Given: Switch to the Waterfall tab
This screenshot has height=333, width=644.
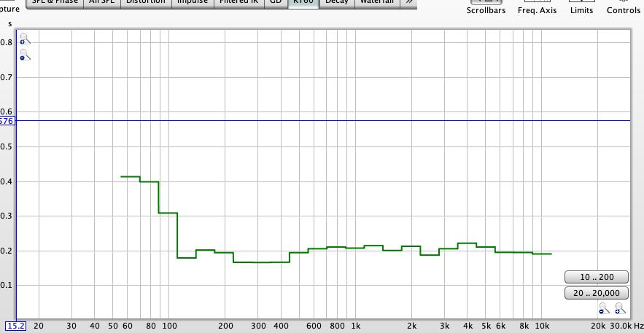Looking at the screenshot, I should pyautogui.click(x=377, y=2).
